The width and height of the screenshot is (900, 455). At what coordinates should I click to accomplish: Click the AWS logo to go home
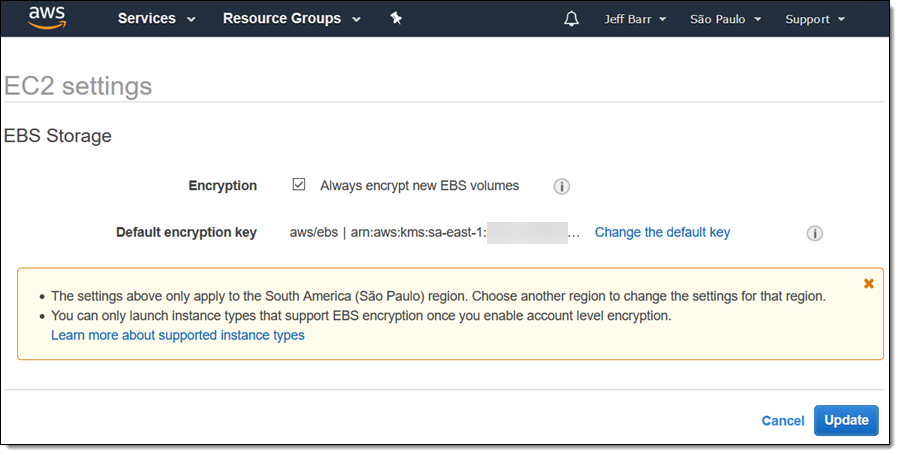[x=47, y=18]
